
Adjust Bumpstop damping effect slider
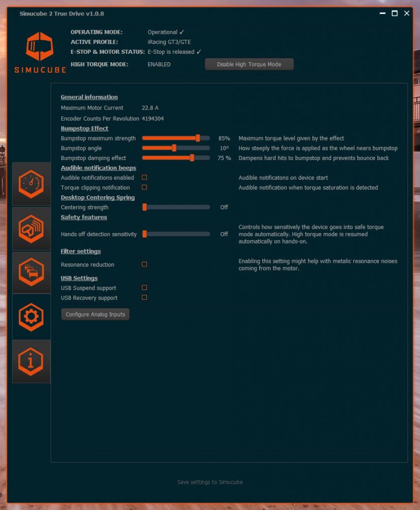pos(176,158)
